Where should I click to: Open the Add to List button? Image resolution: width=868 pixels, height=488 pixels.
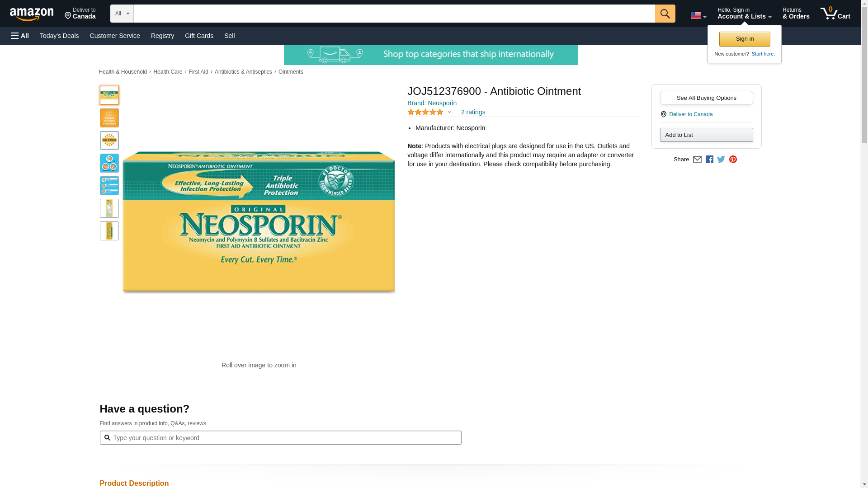tap(706, 135)
